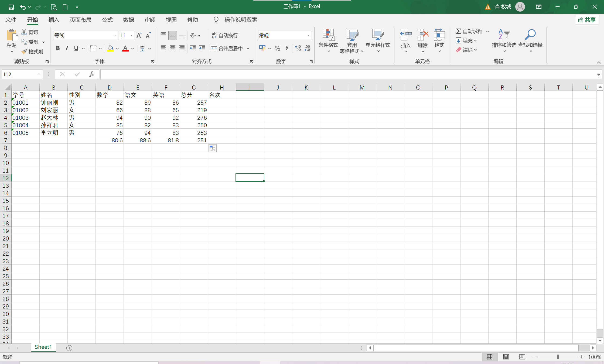
Task: Open the number format dropdown showing 常规
Action: (x=308, y=35)
